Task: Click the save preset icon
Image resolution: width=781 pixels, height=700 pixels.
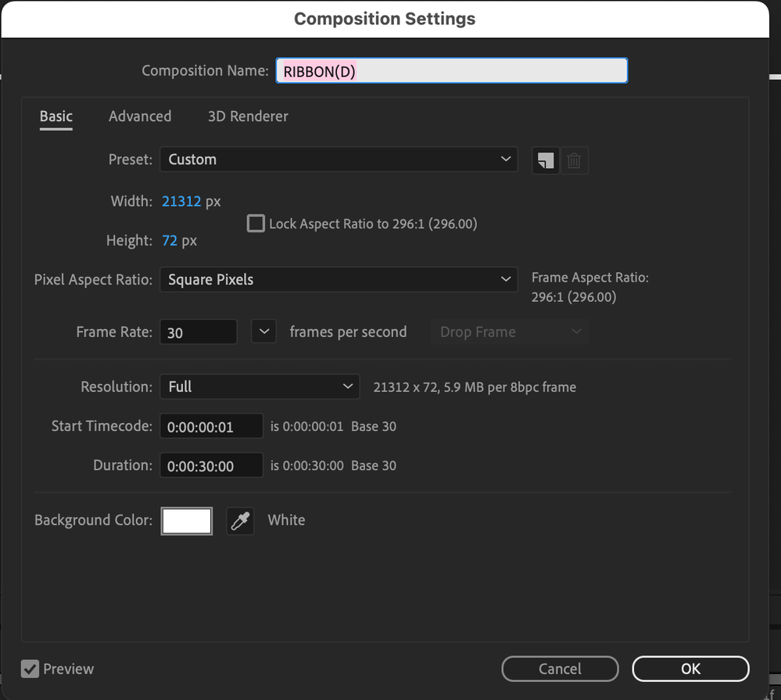Action: coord(545,160)
